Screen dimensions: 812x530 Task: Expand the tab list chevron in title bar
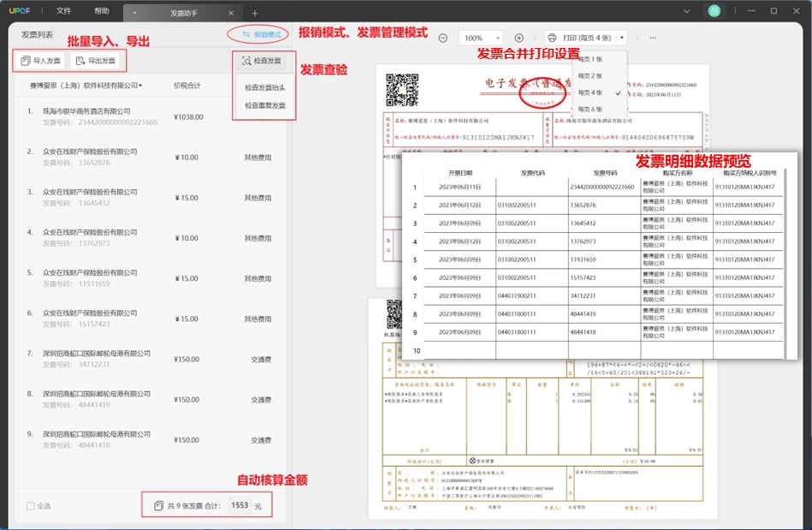pyautogui.click(x=687, y=11)
